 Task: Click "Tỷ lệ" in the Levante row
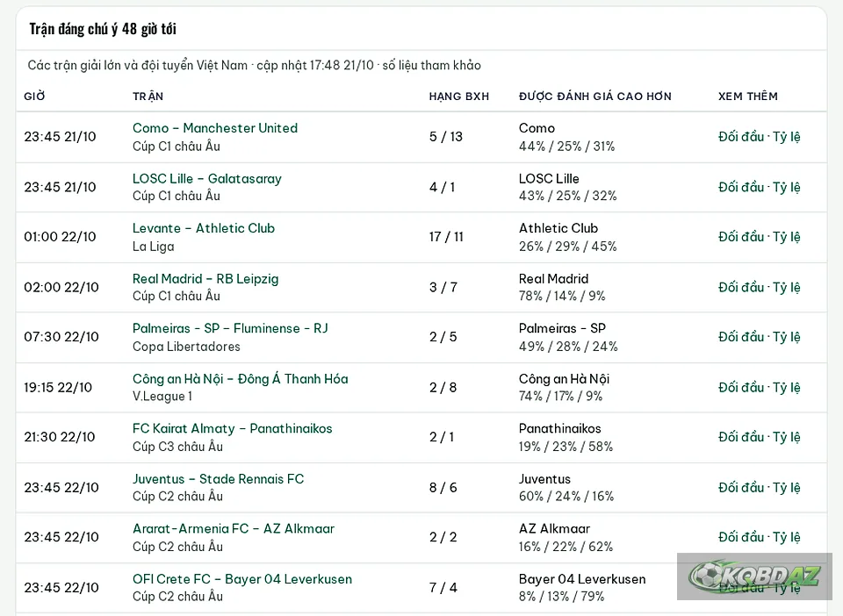click(787, 237)
